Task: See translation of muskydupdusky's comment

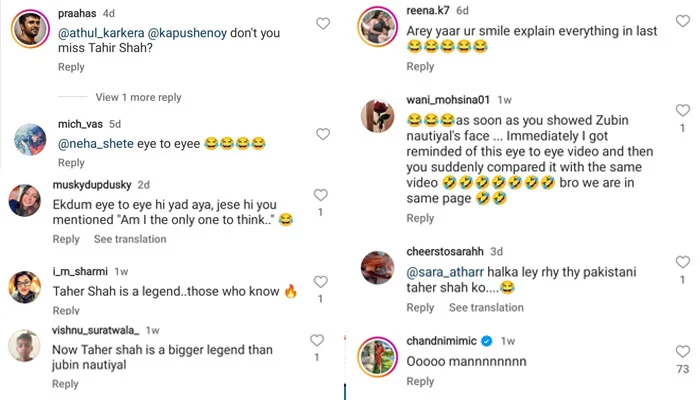Action: tap(130, 239)
